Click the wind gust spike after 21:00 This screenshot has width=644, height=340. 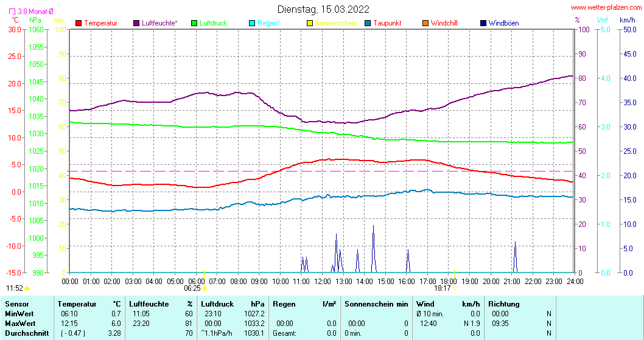tap(515, 257)
